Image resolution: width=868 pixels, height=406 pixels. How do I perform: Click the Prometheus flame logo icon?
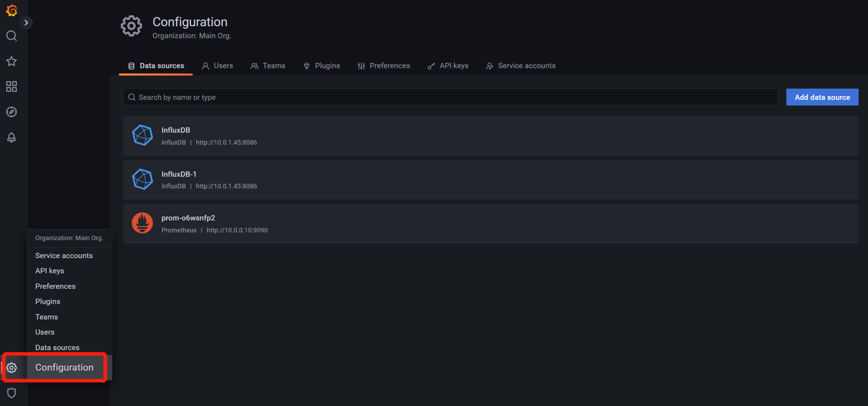point(142,223)
